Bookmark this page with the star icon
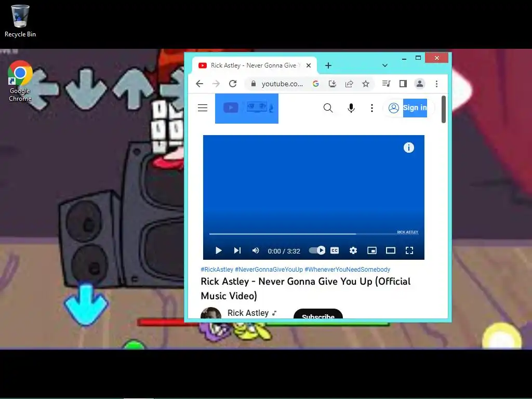This screenshot has height=399, width=532. (x=366, y=84)
